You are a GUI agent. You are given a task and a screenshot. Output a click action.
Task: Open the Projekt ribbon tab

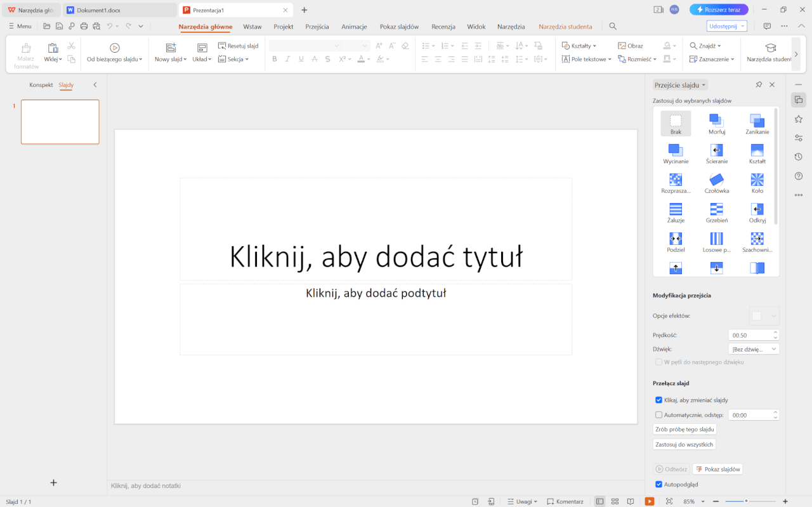(284, 27)
